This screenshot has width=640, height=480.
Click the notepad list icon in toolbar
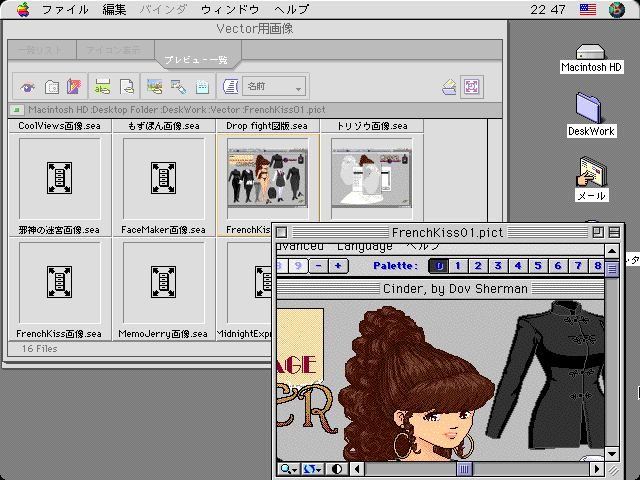tap(202, 87)
